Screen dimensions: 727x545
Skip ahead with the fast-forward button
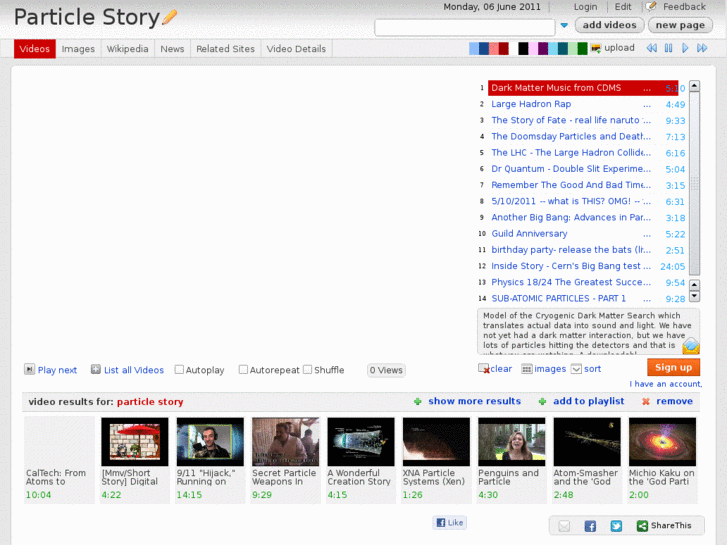tap(702, 48)
